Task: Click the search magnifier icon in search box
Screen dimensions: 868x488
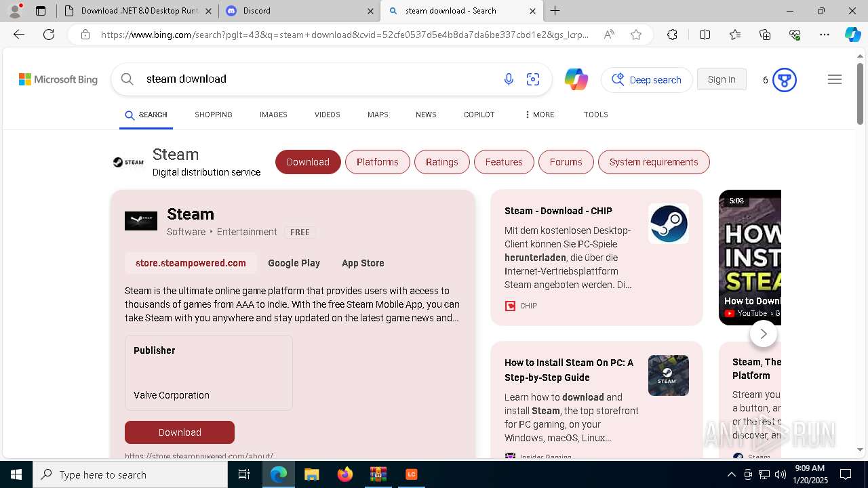Action: point(127,79)
